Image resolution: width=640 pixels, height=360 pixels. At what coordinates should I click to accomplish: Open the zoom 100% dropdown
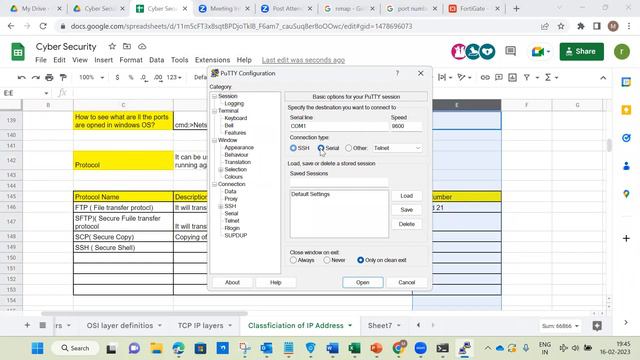[92, 77]
